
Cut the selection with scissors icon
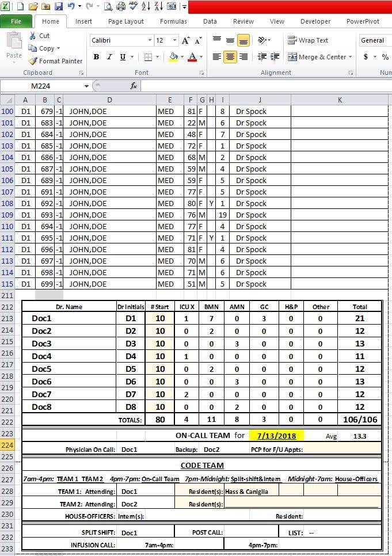pyautogui.click(x=33, y=36)
